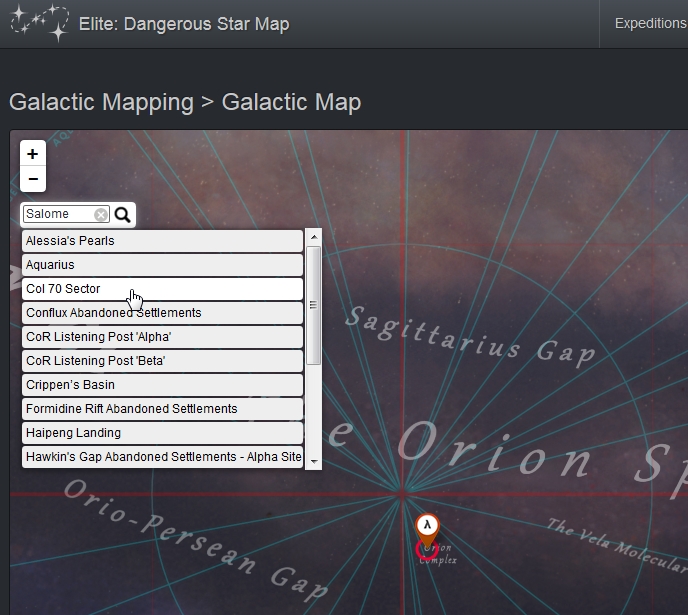688x615 pixels.
Task: Select Haipeng Landing result
Action: 162,433
